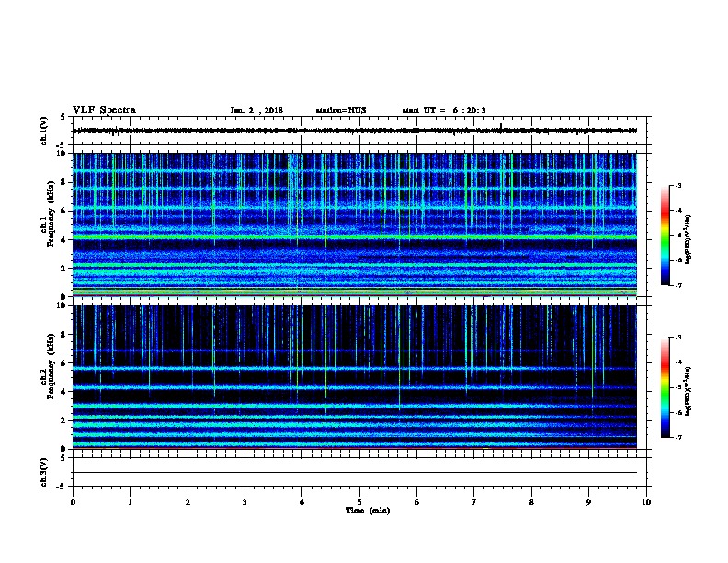The width and height of the screenshot is (728, 563).
Task: Click the ch.2 "Frequency (kHz)" axis label
Action: tap(51, 366)
